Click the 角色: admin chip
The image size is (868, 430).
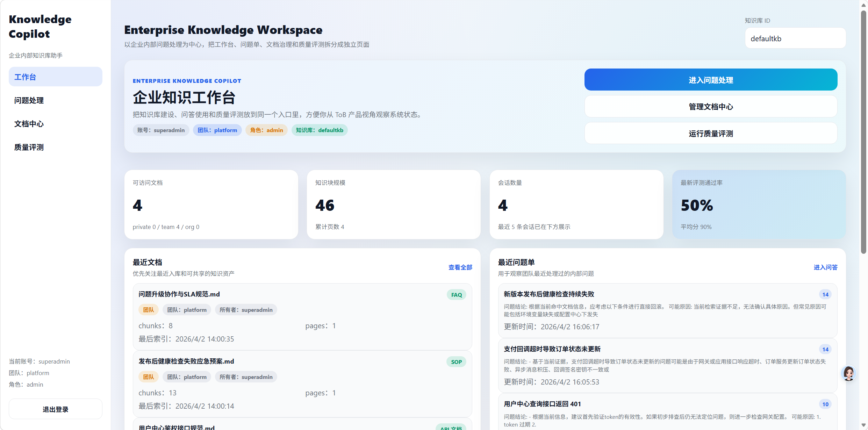click(266, 130)
